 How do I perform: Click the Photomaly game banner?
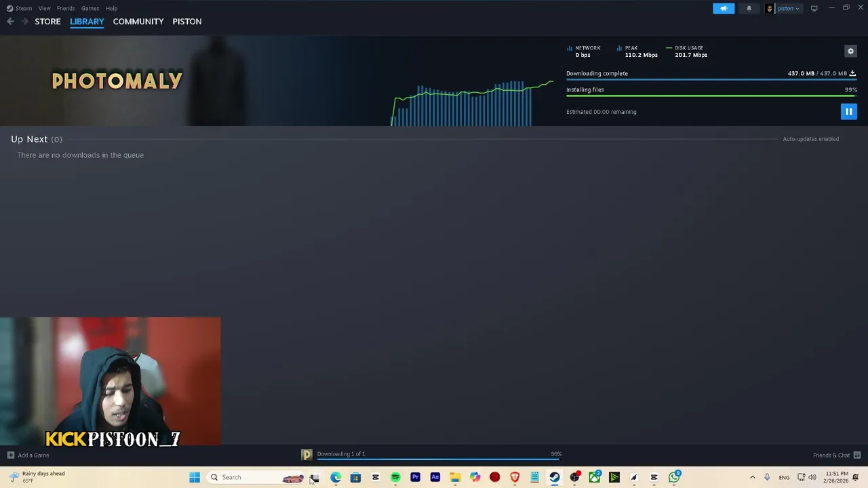(117, 81)
